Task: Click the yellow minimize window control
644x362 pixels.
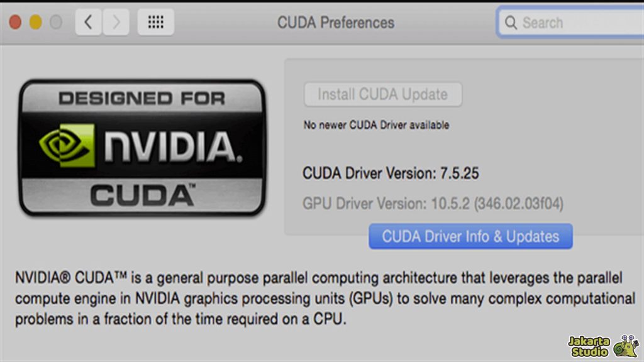Action: [x=35, y=21]
